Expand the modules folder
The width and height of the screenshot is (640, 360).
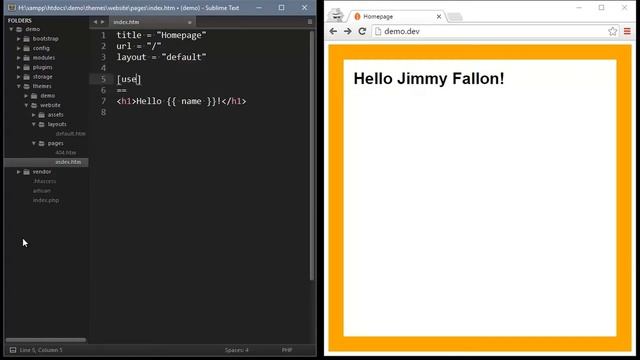click(x=19, y=58)
